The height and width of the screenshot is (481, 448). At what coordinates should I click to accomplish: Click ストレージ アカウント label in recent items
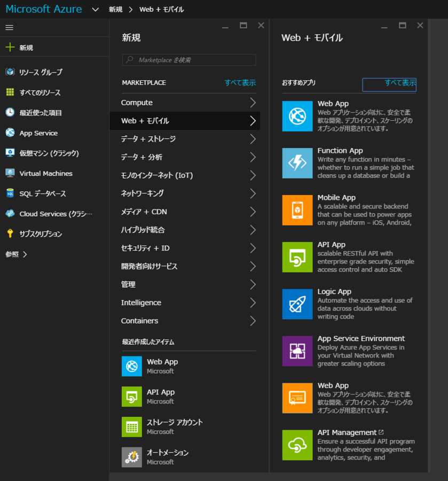click(175, 422)
